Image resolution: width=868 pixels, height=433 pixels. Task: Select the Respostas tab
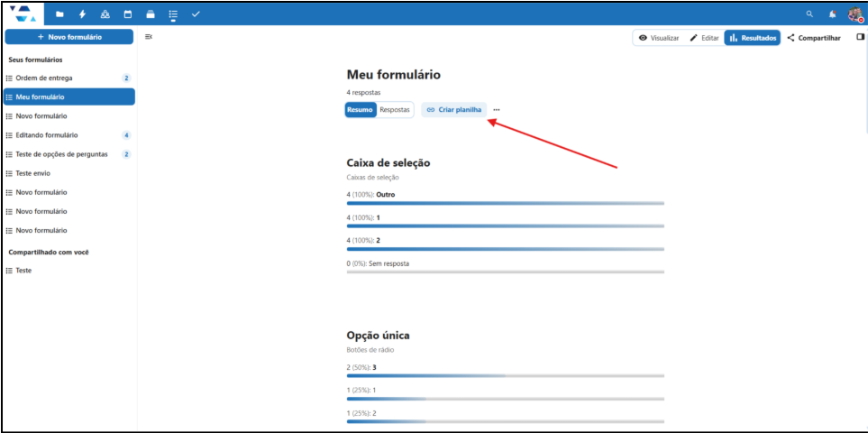395,110
